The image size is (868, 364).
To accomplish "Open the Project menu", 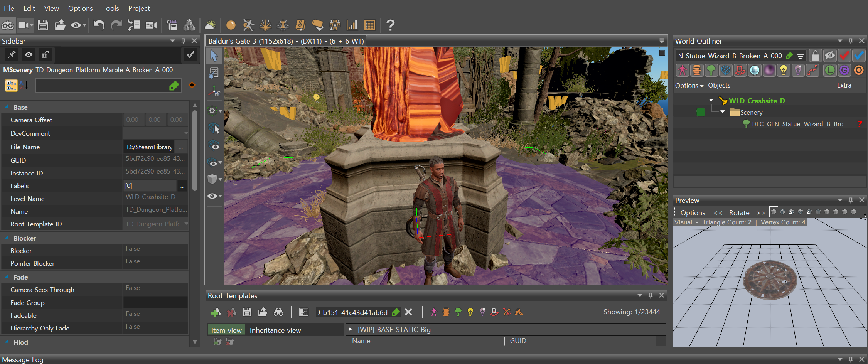I will [x=139, y=8].
